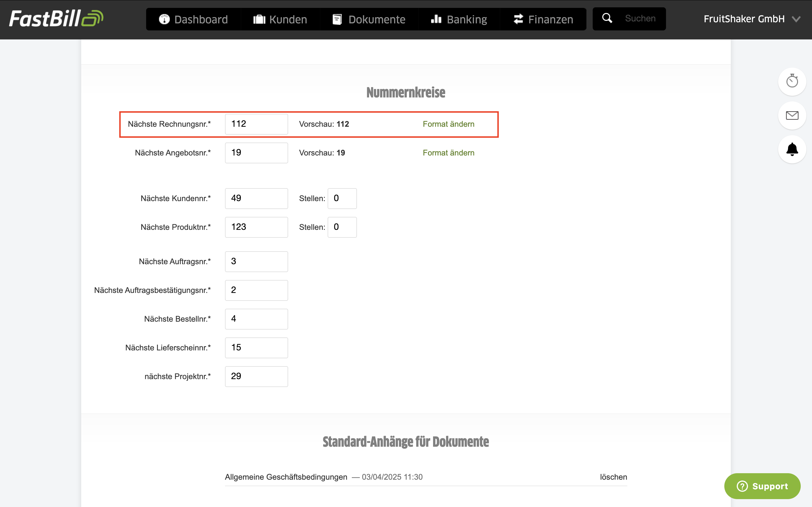Open the bell notifications icon
Screen dimensions: 812x507
point(792,149)
